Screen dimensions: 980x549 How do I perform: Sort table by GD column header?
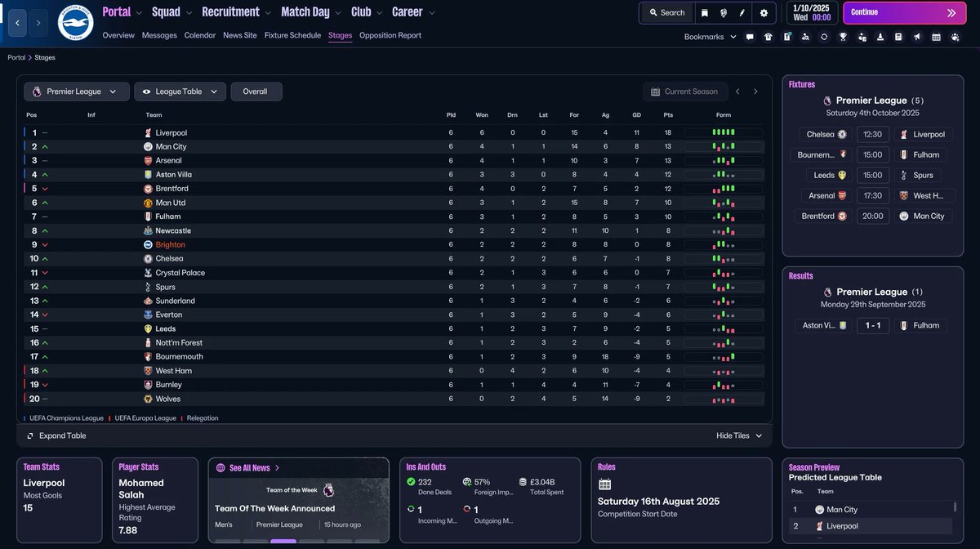pyautogui.click(x=636, y=115)
